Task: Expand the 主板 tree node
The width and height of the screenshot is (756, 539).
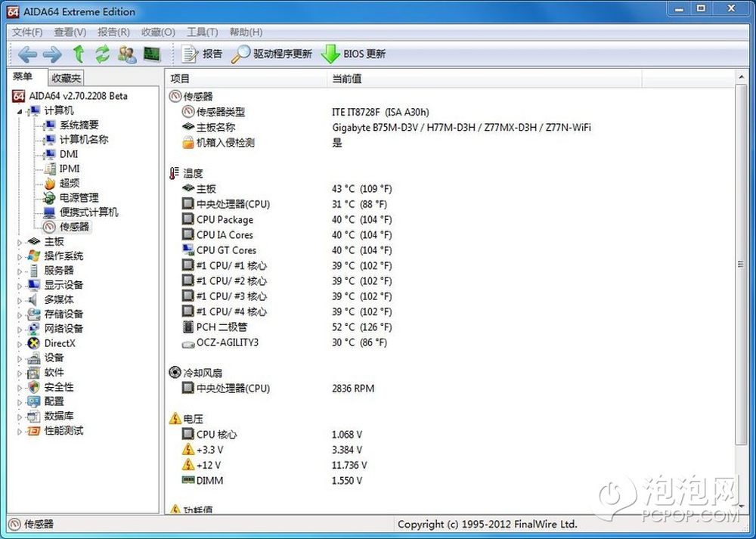Action: click(20, 242)
